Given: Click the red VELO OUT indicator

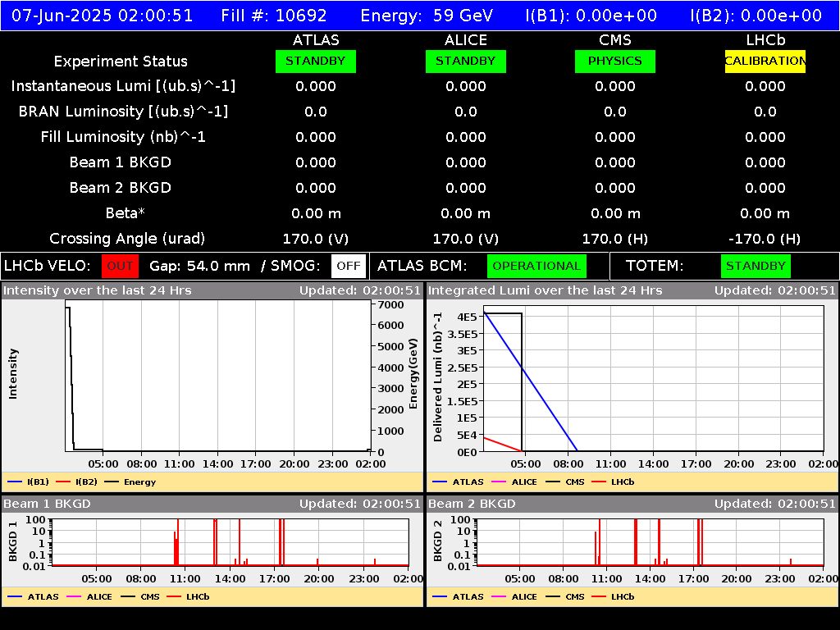Looking at the screenshot, I should click(120, 267).
